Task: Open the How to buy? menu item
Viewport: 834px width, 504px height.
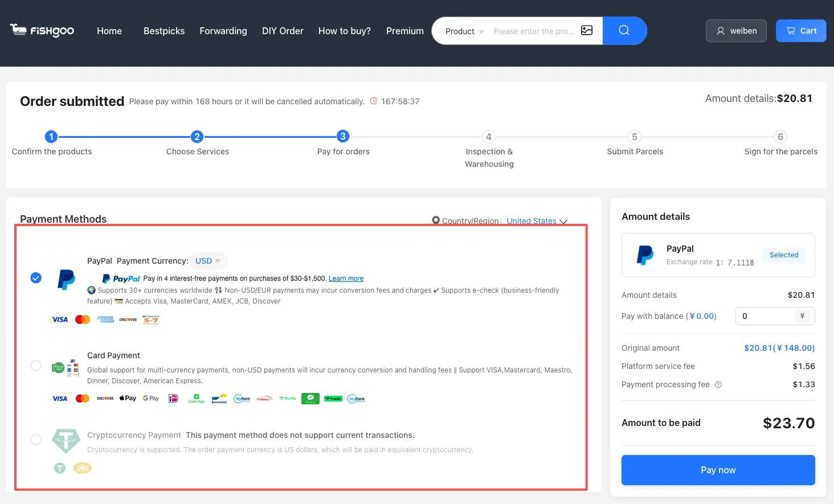Action: (x=344, y=31)
